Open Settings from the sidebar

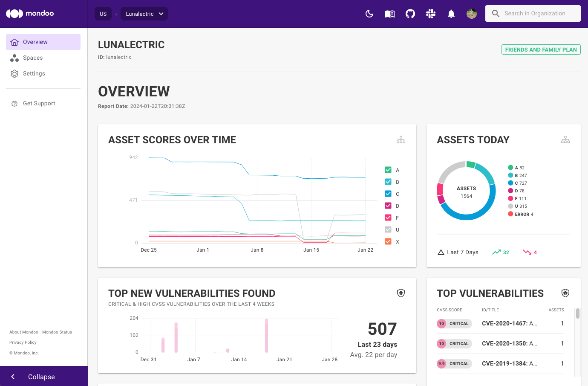coord(34,73)
